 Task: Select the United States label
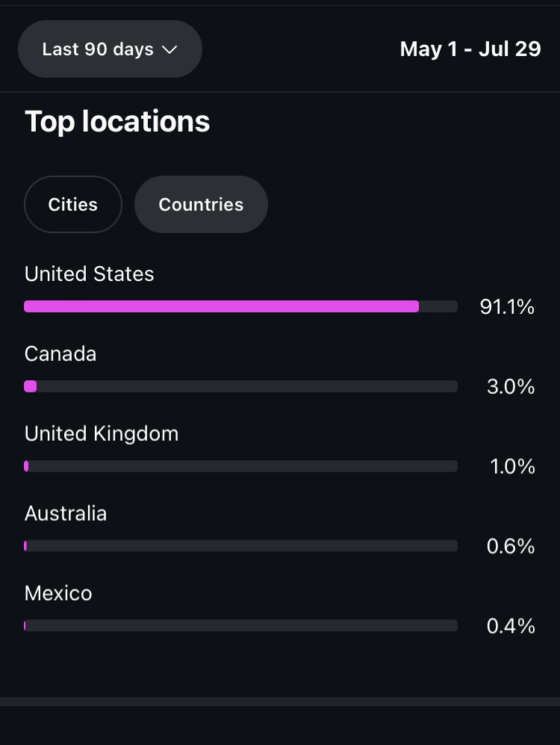89,274
